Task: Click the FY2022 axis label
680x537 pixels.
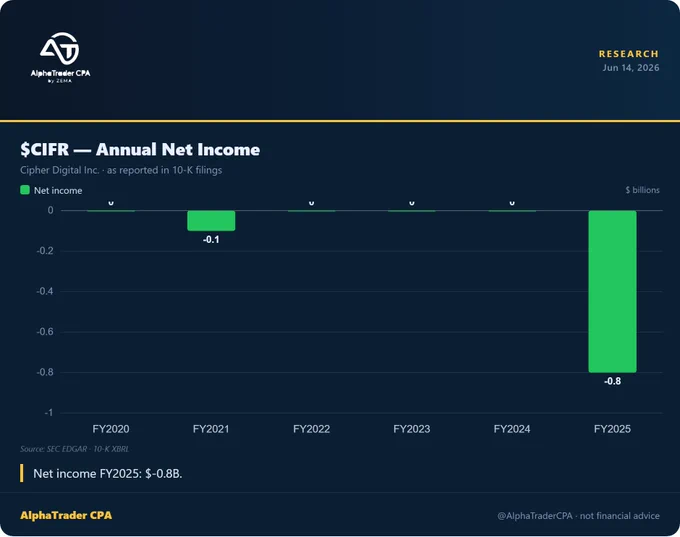Action: coord(311,429)
